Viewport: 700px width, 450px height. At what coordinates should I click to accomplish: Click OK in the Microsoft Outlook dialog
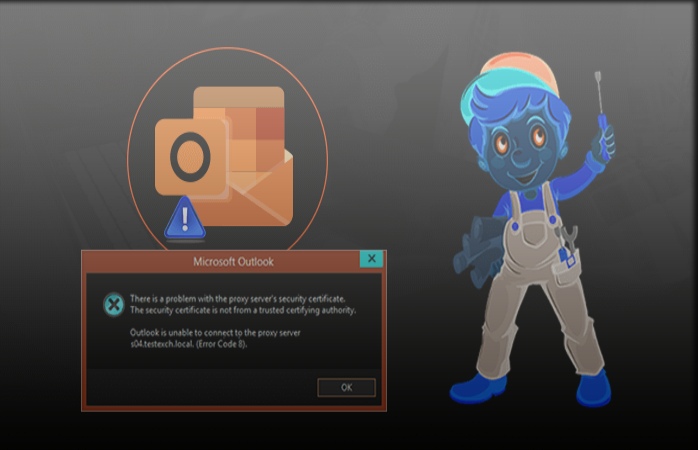click(346, 387)
